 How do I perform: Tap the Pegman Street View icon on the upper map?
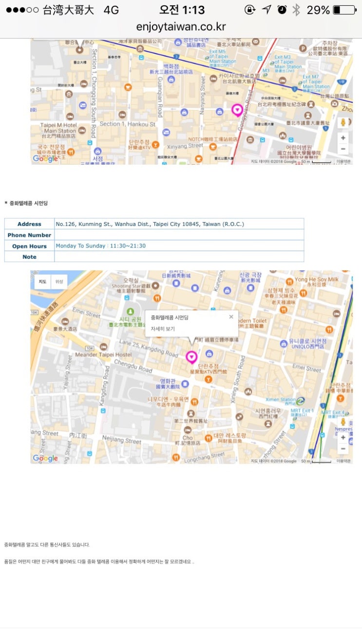[x=343, y=122]
